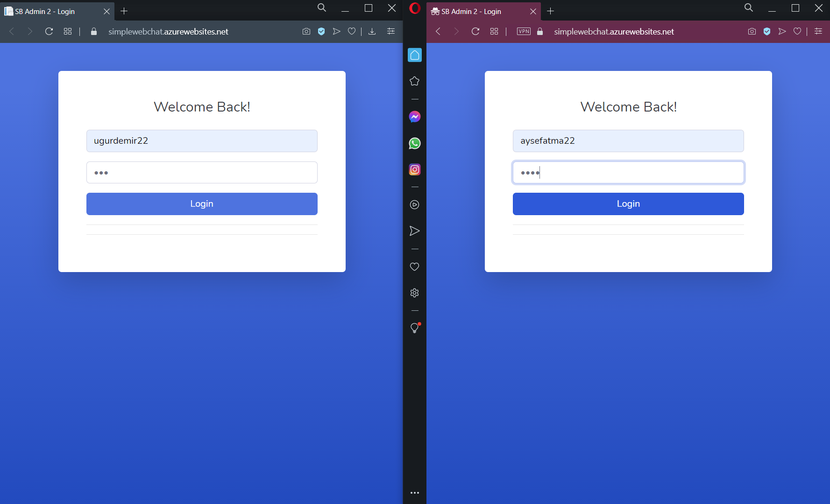Take a snapshot using the camera icon

coord(306,31)
